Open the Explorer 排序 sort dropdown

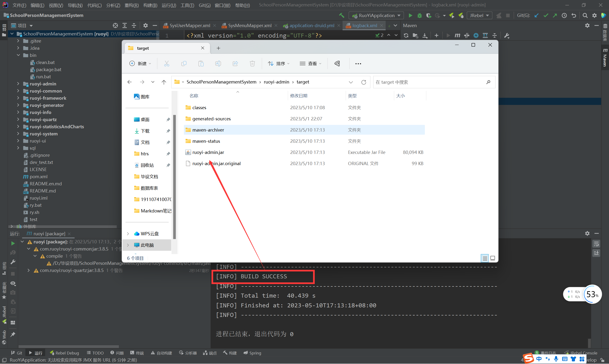coord(279,64)
